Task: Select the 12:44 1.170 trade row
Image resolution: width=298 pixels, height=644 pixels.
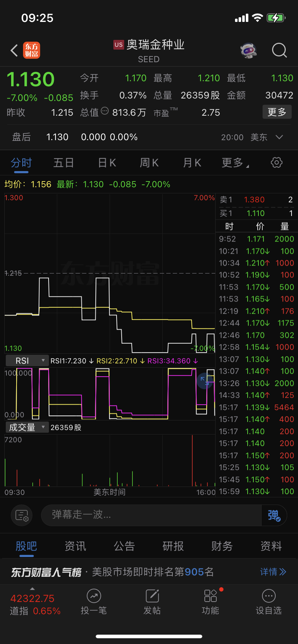Action: (256, 323)
